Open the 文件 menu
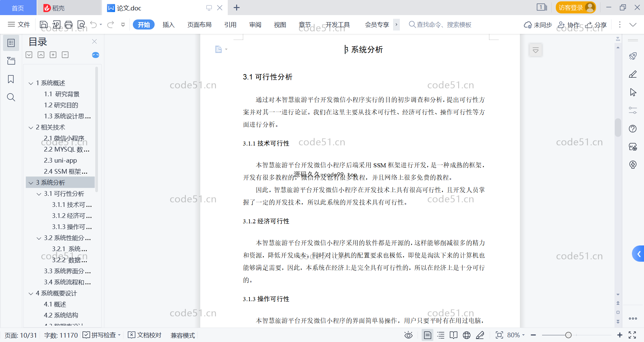 pos(19,24)
